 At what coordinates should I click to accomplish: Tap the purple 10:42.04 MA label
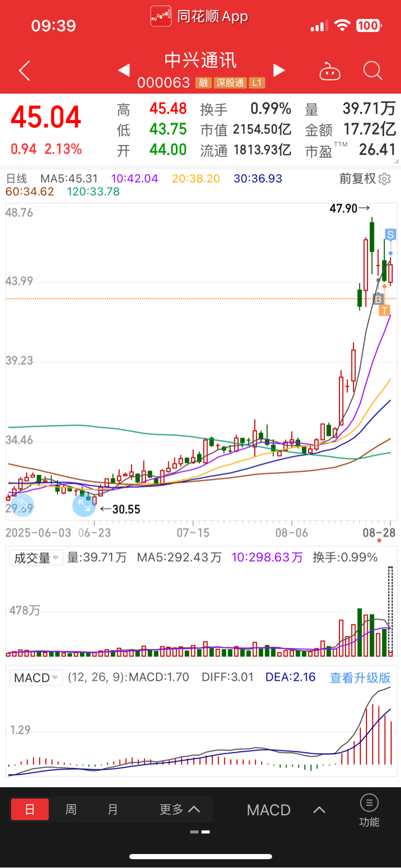point(135,179)
